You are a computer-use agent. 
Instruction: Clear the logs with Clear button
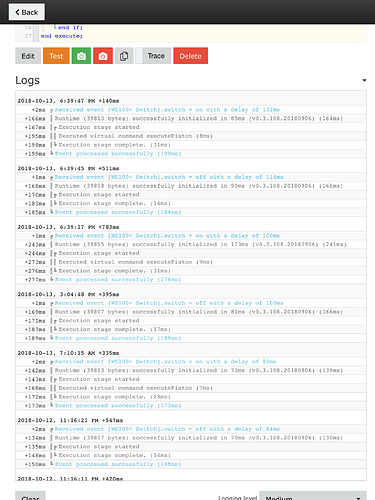[x=30, y=496]
